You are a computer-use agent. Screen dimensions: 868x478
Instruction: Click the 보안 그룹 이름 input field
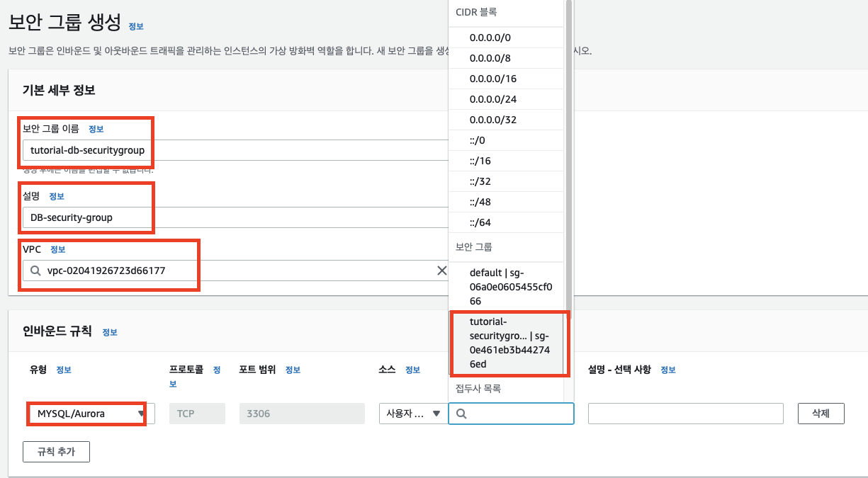(x=236, y=150)
